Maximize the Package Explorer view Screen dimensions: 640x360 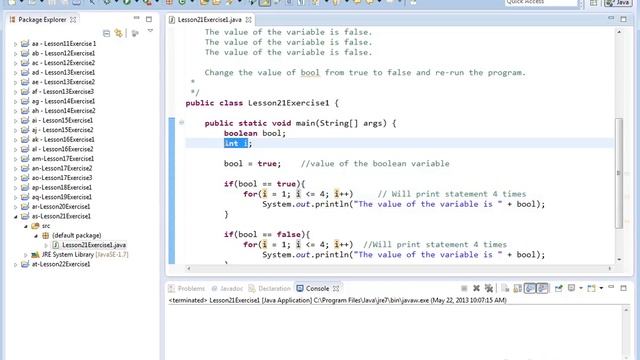click(x=149, y=19)
